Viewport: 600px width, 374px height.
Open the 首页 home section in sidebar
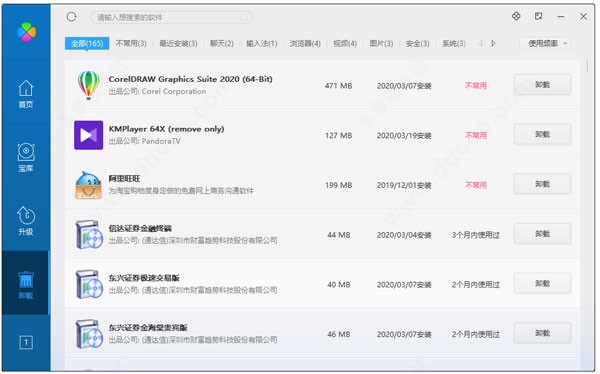tap(26, 94)
